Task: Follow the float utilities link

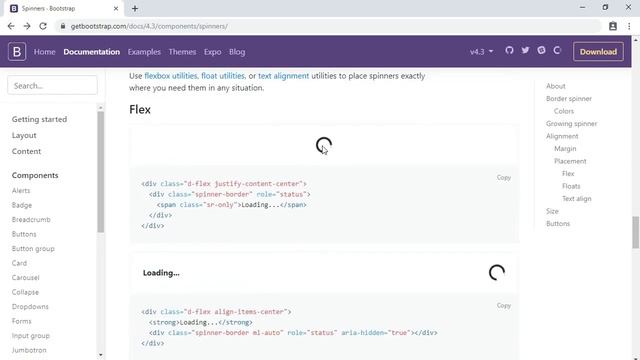Action: coord(223,76)
